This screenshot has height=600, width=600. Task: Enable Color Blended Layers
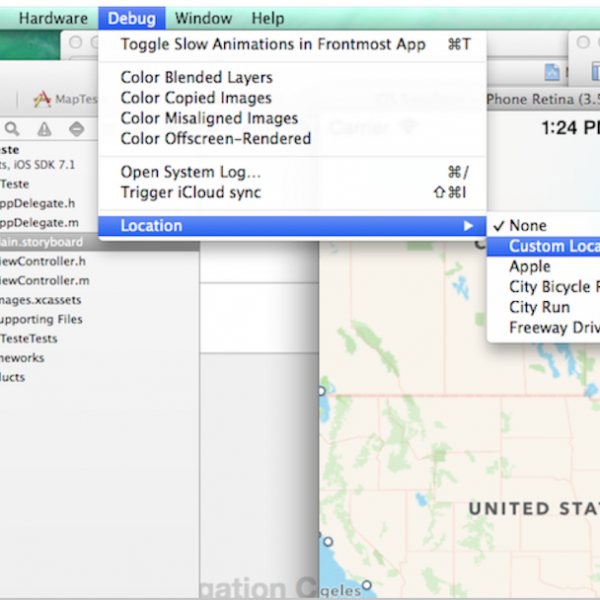[292, 77]
